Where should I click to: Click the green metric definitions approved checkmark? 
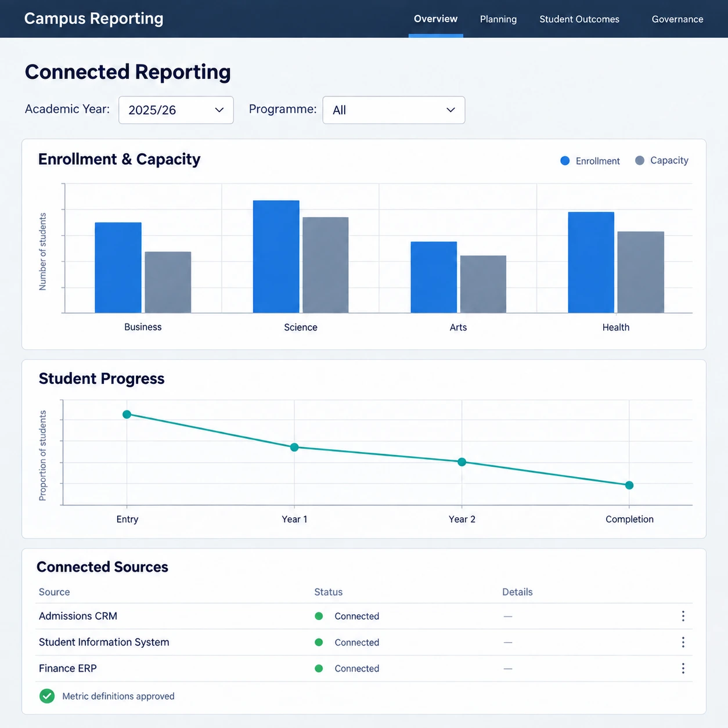point(47,696)
